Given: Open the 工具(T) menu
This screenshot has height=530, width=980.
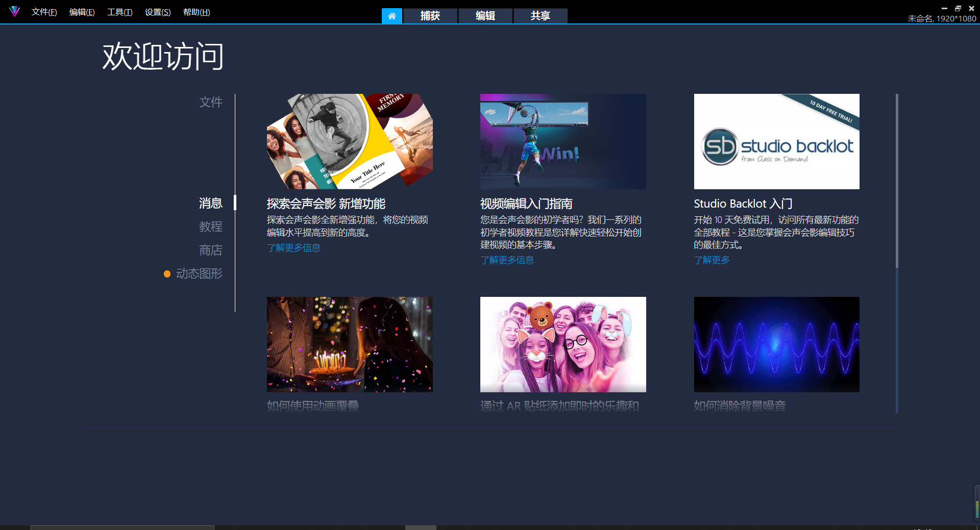Looking at the screenshot, I should click(x=119, y=12).
